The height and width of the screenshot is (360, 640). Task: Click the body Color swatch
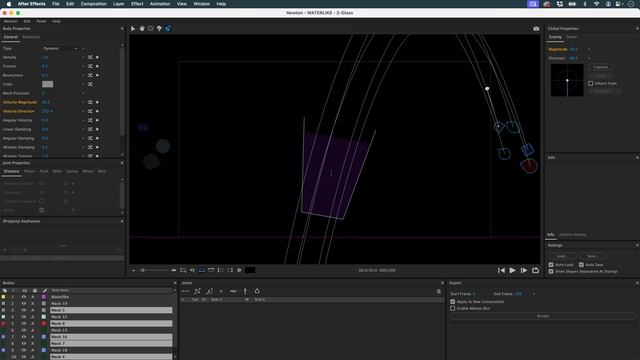coord(47,84)
